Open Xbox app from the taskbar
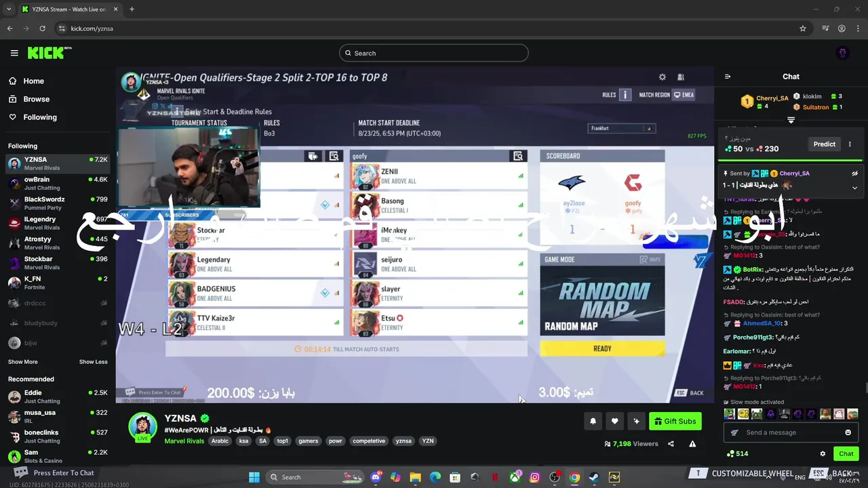Viewport: 868px width, 488px height. 515,477
